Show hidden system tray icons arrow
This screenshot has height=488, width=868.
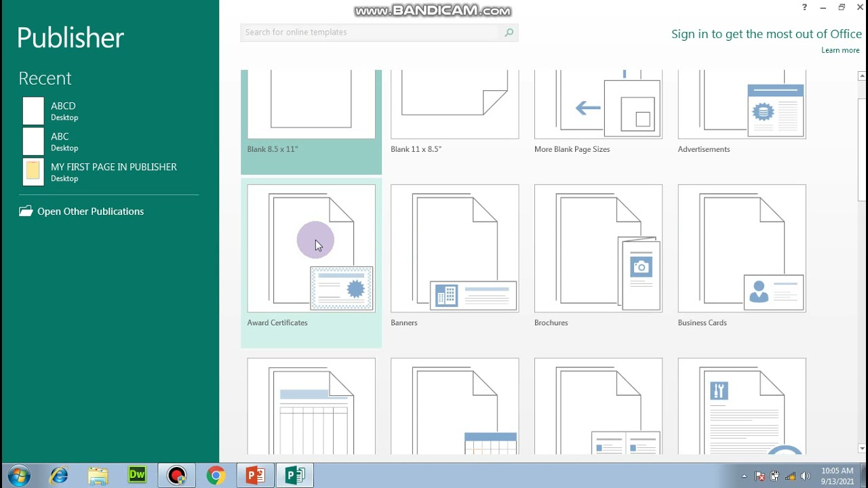point(744,476)
